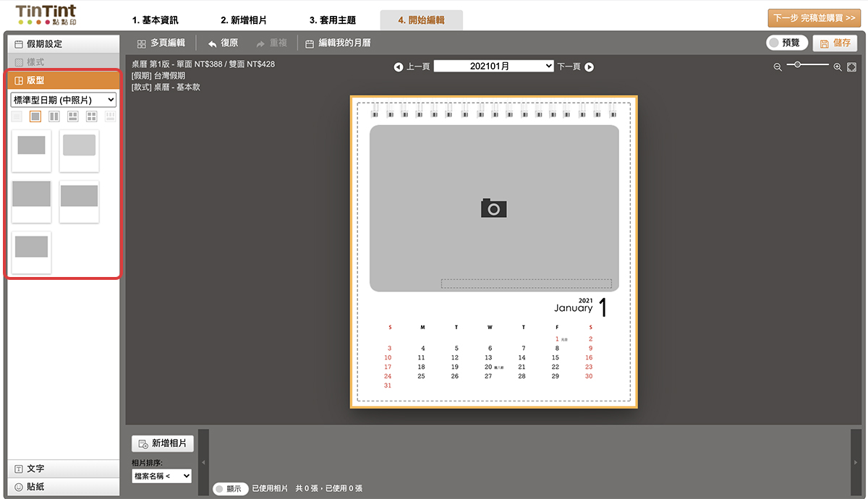Open the 202101月 month dropdown
Image resolution: width=868 pixels, height=499 pixels.
[494, 66]
